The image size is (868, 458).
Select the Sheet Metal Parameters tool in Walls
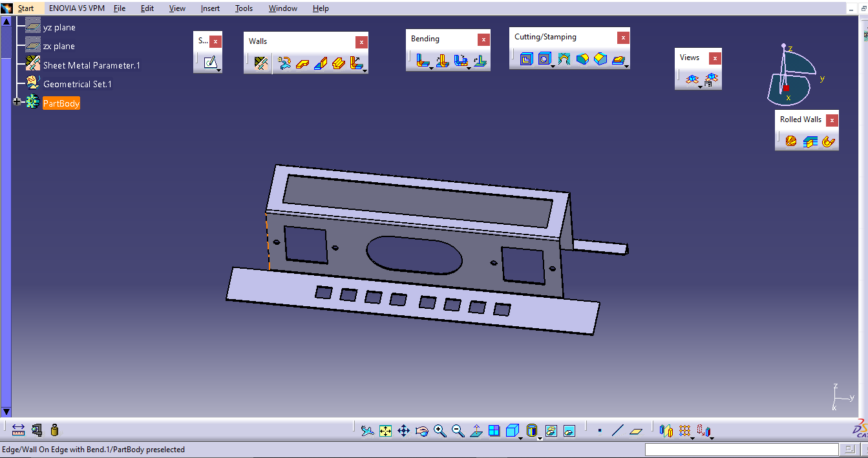[261, 63]
